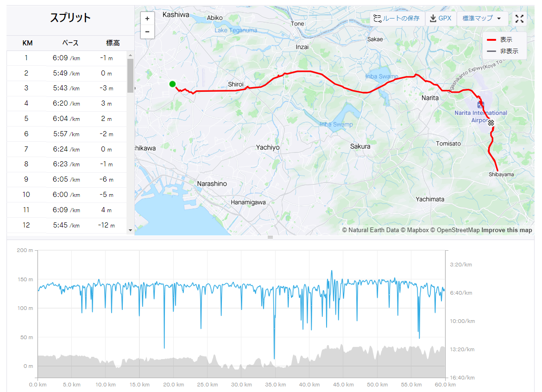542x392 pixels.
Task: Save the route with ルートの保存
Action: tap(397, 19)
